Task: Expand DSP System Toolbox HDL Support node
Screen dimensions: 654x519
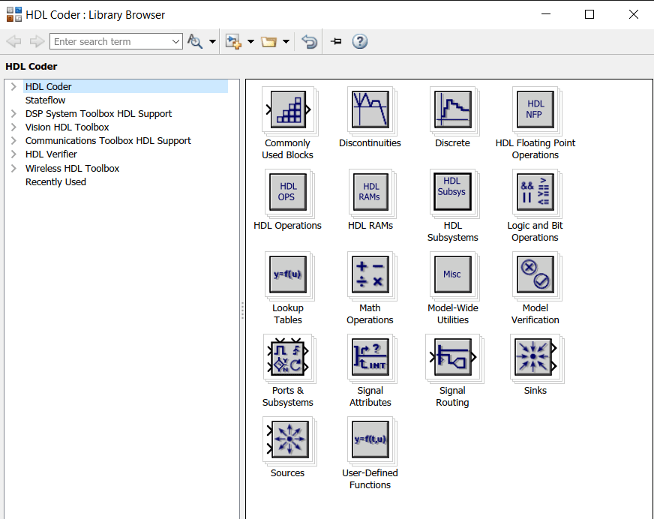Action: pyautogui.click(x=13, y=113)
